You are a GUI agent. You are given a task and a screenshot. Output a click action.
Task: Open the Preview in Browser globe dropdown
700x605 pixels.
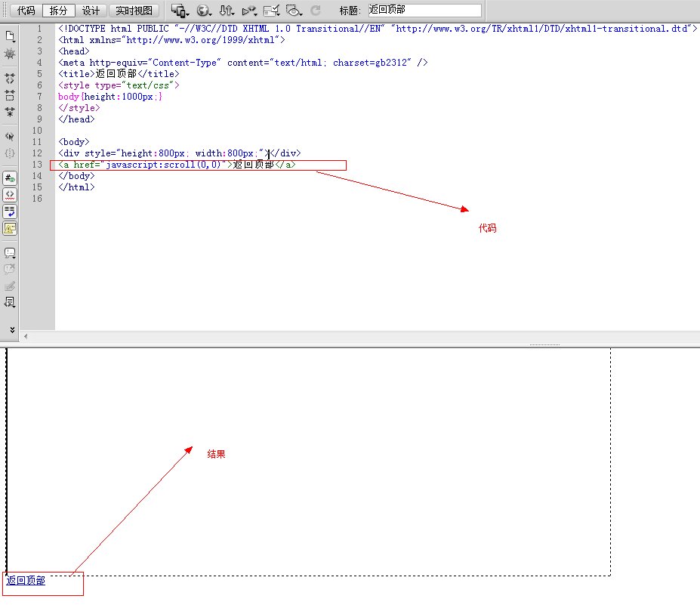click(204, 11)
